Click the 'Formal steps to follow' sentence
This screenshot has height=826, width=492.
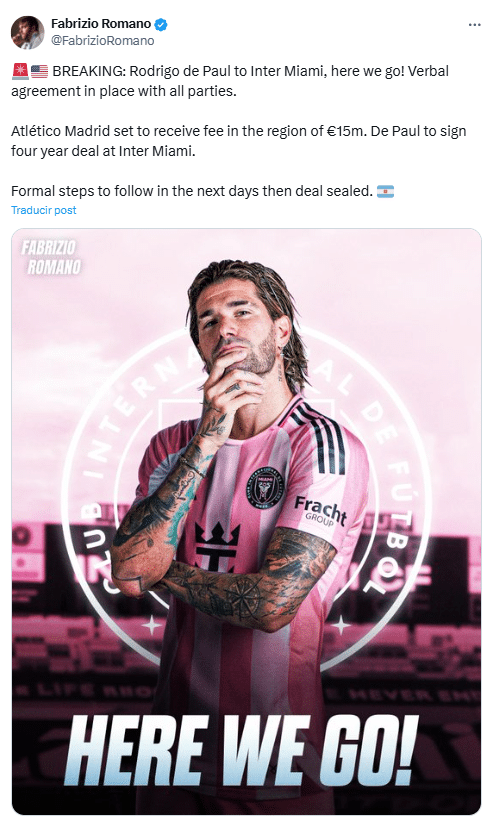click(192, 191)
